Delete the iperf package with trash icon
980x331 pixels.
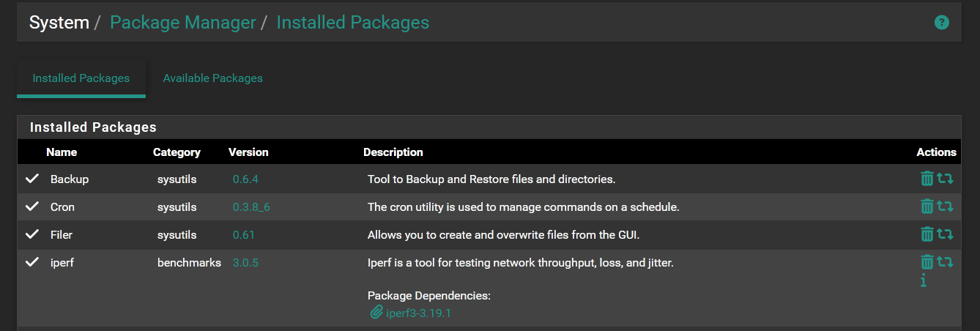pos(927,262)
